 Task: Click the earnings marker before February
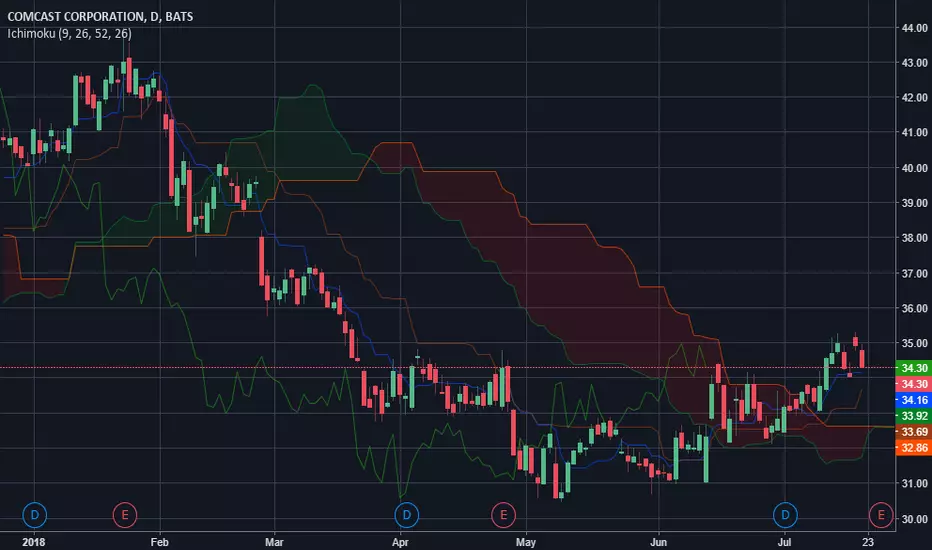[125, 515]
